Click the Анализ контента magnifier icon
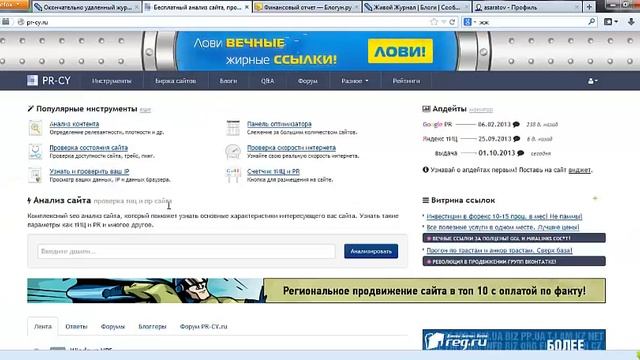 click(x=36, y=128)
